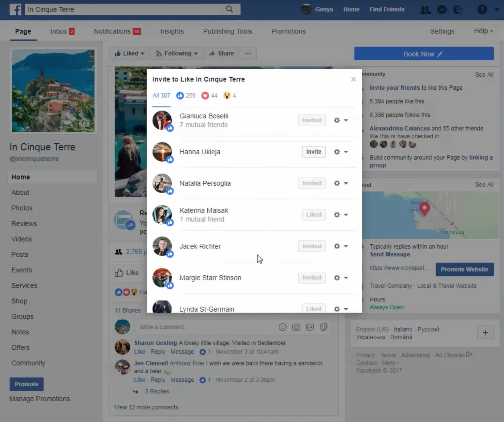Open the Inbox tab
This screenshot has width=504, height=422.
pyautogui.click(x=62, y=31)
